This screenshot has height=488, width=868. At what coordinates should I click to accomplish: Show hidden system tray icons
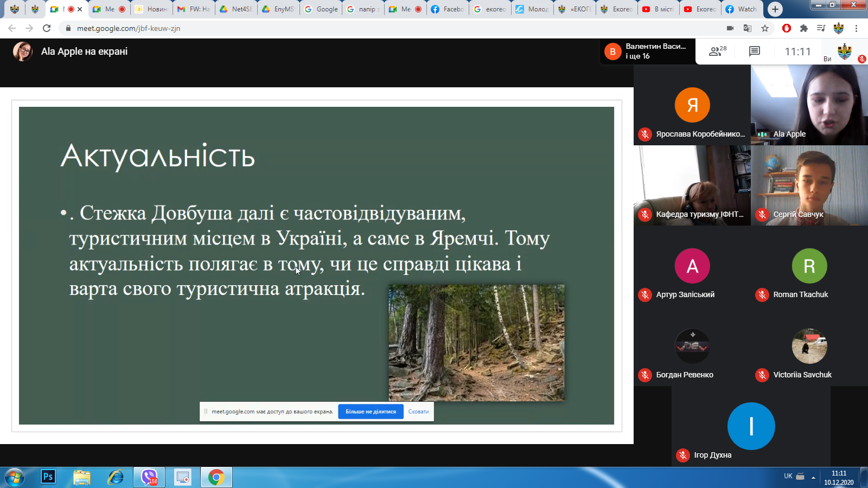coord(813,477)
